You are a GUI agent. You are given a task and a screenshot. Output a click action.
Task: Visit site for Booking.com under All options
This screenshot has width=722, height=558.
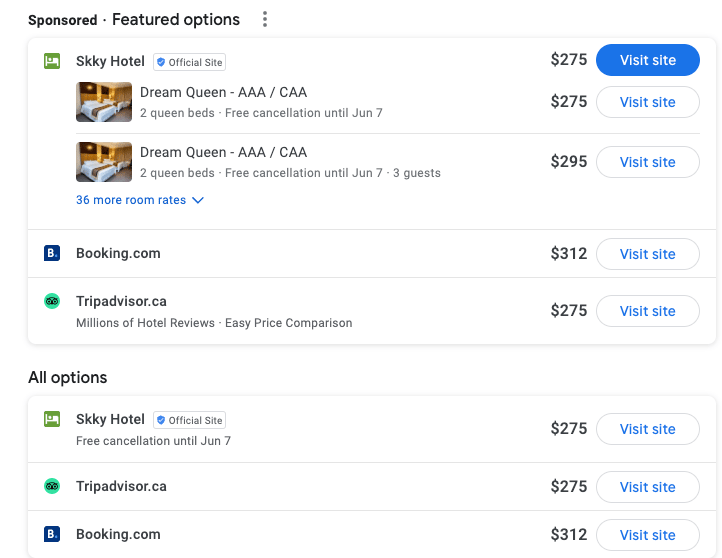[648, 535]
